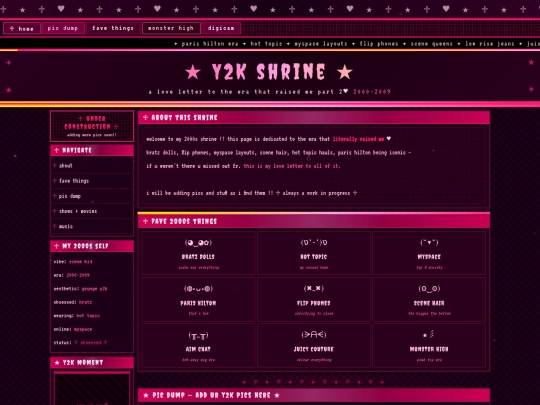540x405 pixels.
Task: Click the pink 'literally raised me' text
Action: pyautogui.click(x=358, y=139)
